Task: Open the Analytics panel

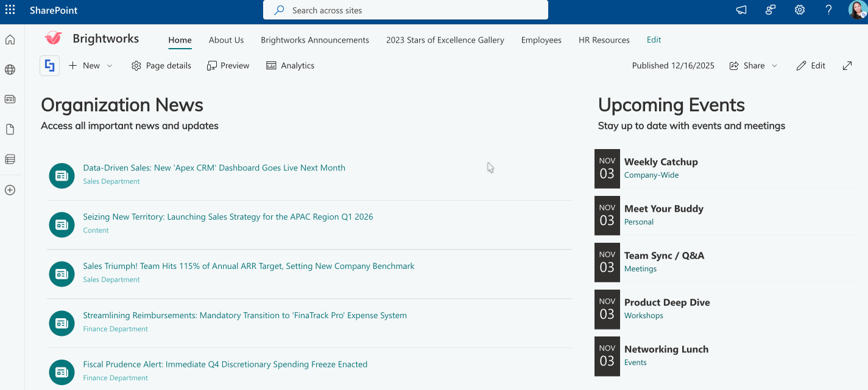Action: (290, 65)
